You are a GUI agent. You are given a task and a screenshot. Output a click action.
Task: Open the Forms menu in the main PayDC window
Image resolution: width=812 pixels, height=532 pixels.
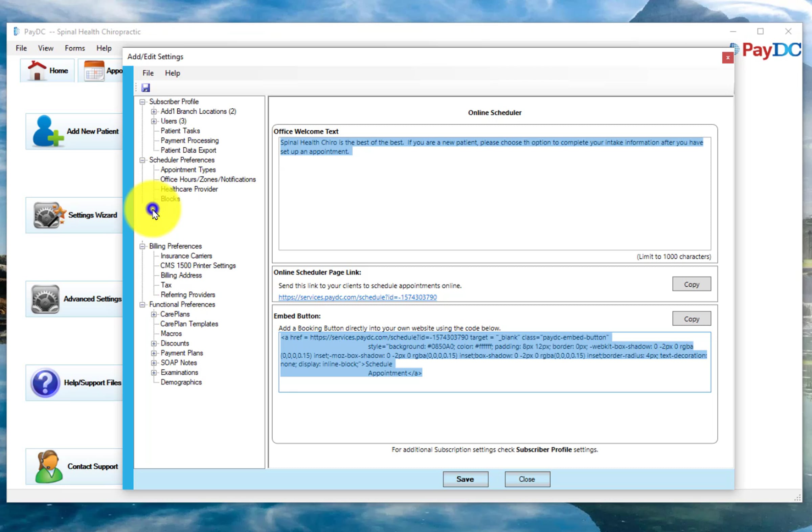75,48
